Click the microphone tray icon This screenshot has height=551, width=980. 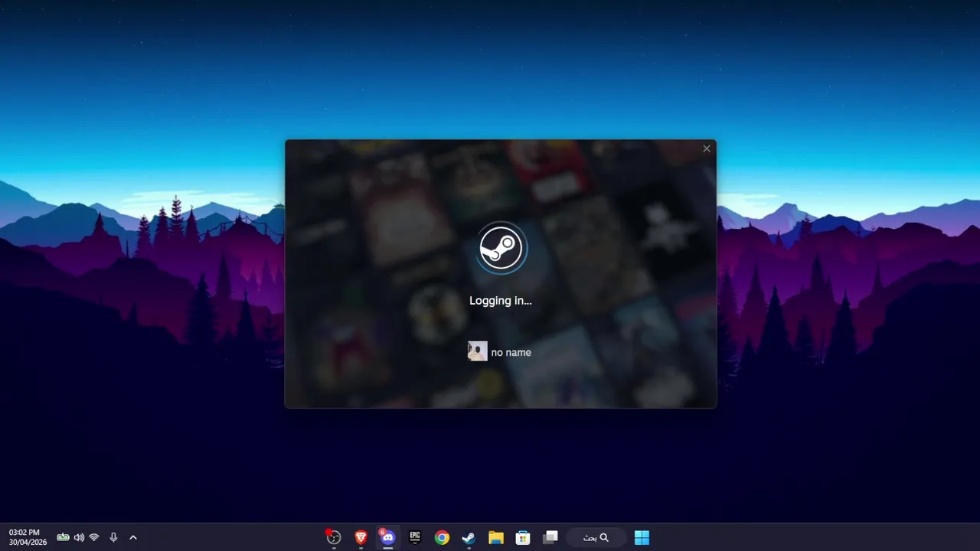tap(113, 537)
